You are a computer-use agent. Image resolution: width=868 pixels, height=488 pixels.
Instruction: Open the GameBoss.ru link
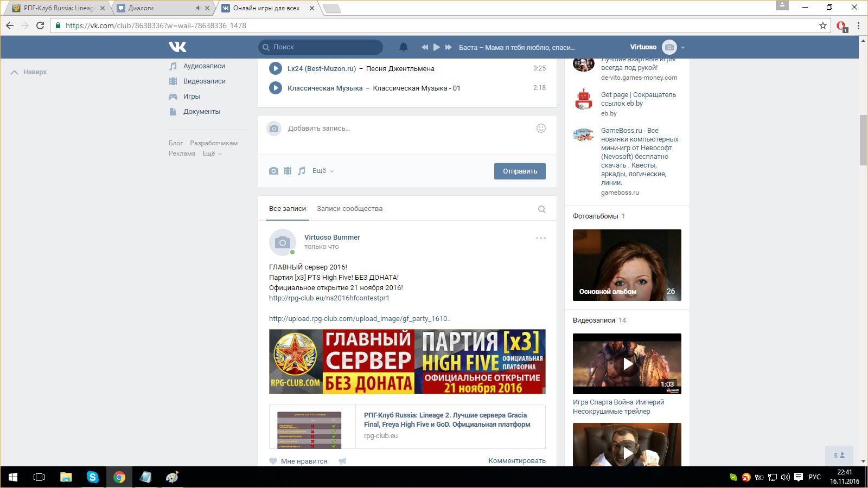coord(640,157)
